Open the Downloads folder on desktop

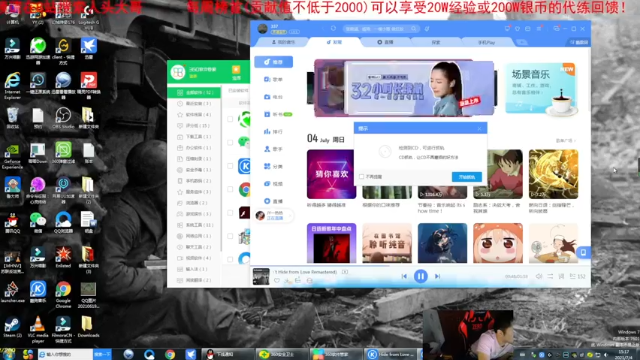click(x=88, y=327)
